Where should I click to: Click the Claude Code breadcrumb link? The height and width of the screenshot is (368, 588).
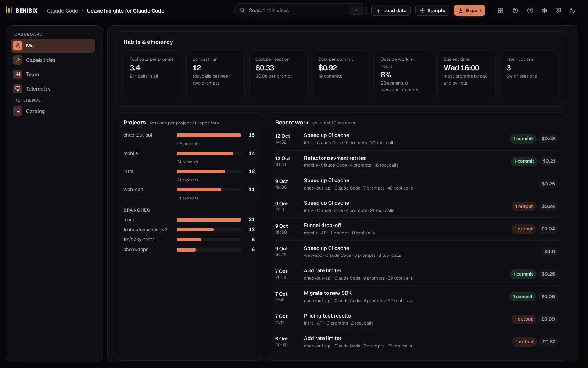(x=62, y=11)
